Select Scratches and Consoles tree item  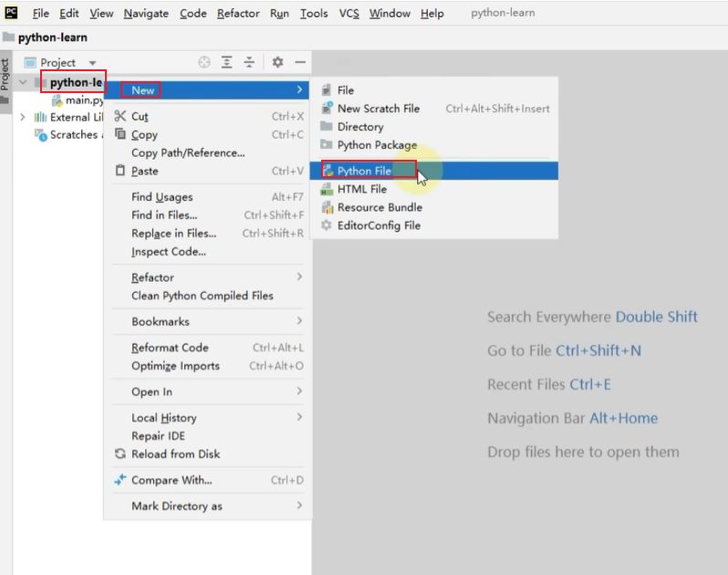[73, 134]
